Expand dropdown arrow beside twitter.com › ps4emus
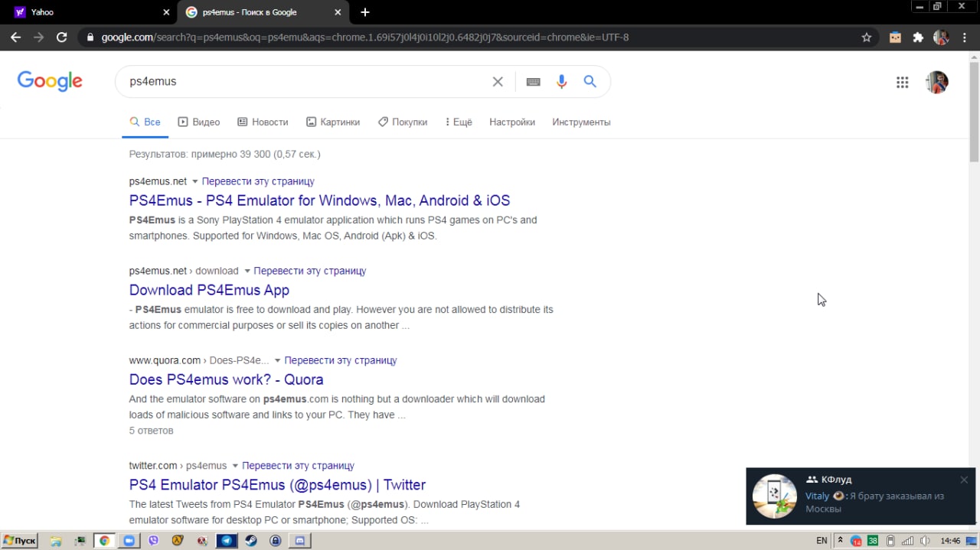The width and height of the screenshot is (980, 550). (x=235, y=466)
